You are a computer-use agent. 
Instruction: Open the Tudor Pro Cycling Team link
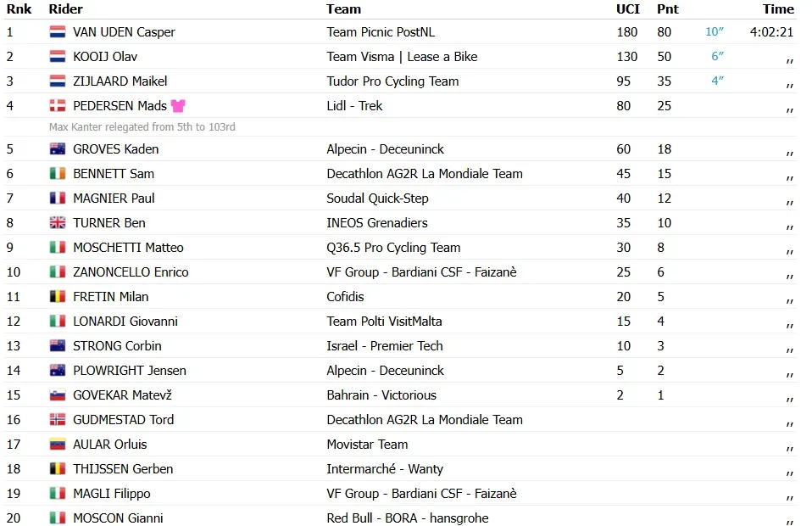tap(392, 81)
